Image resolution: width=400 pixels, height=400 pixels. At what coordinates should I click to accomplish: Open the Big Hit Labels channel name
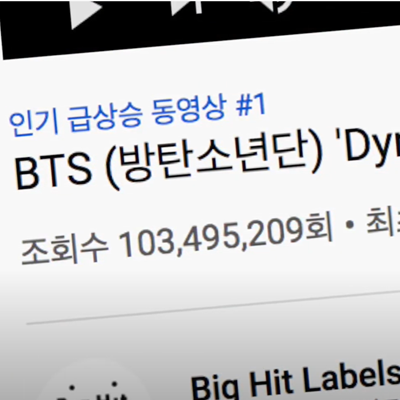pyautogui.click(x=295, y=381)
